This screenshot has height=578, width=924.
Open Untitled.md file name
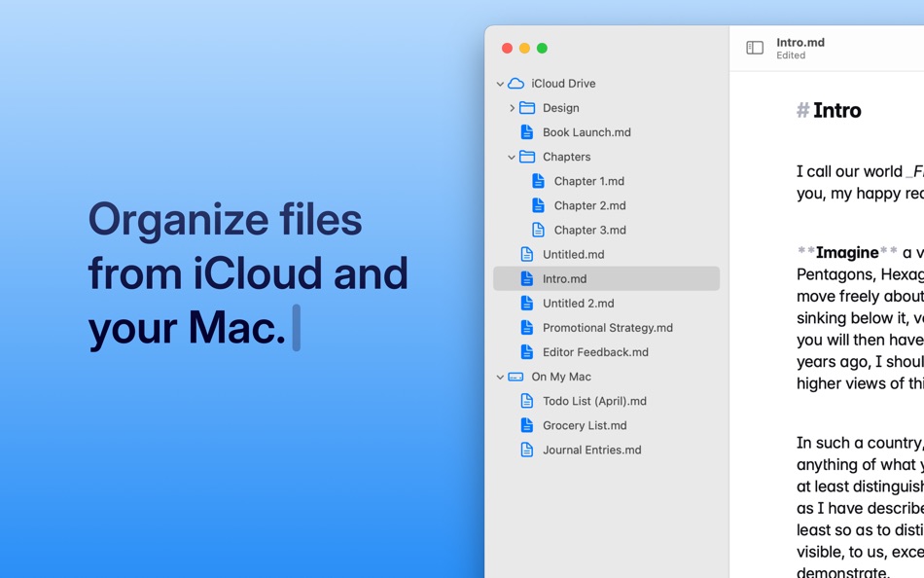tap(574, 254)
